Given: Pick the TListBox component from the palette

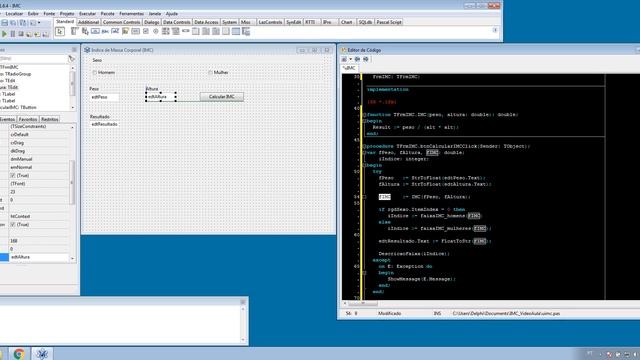Looking at the screenshot, I should tap(166, 31).
